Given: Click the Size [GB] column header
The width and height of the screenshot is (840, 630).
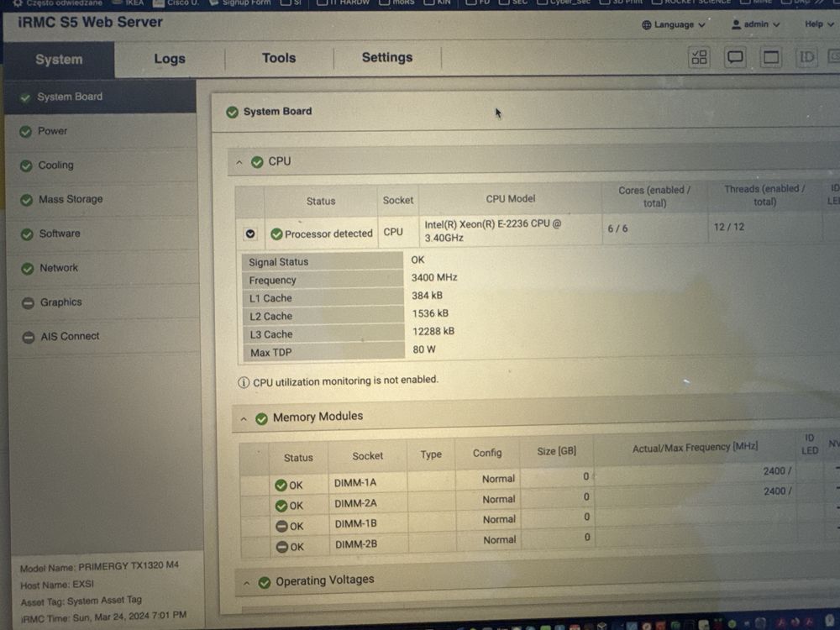Looking at the screenshot, I should pos(557,452).
